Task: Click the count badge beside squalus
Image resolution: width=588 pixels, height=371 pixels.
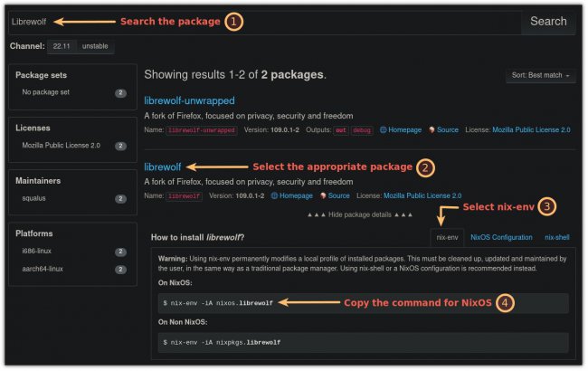Action: click(120, 199)
